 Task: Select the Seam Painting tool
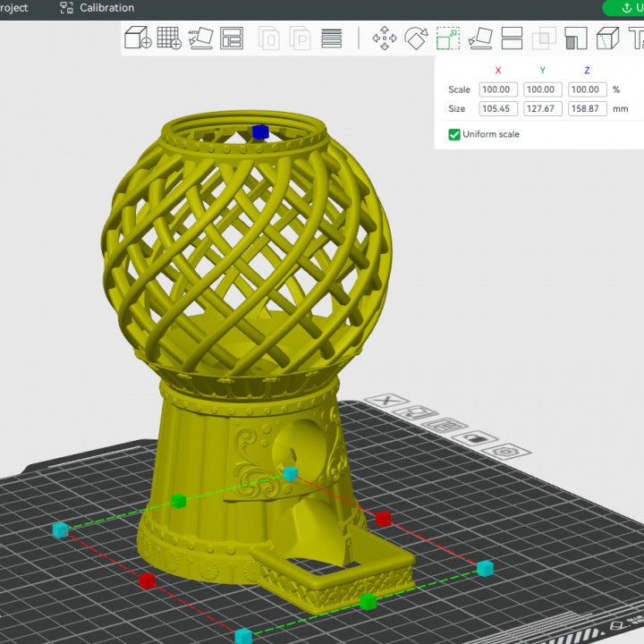pos(607,38)
